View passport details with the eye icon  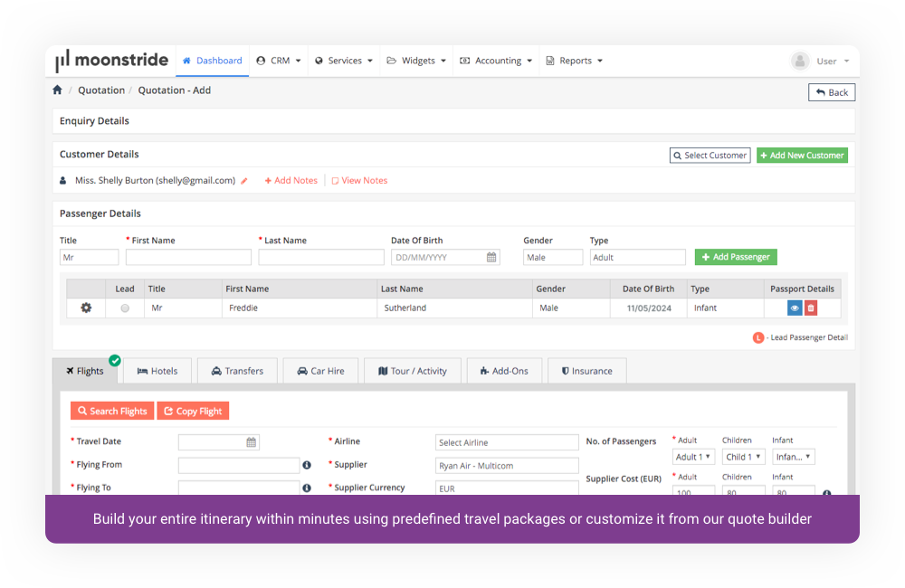(x=795, y=308)
